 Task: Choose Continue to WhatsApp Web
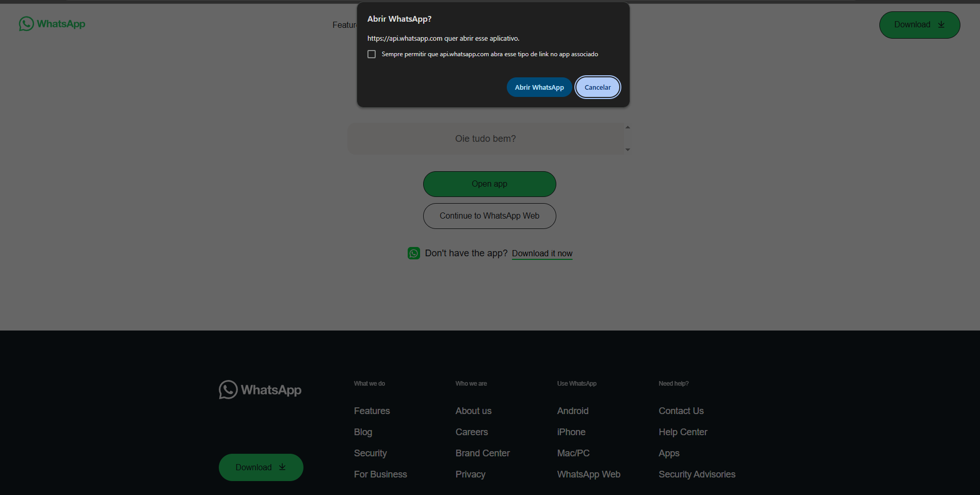(x=489, y=216)
